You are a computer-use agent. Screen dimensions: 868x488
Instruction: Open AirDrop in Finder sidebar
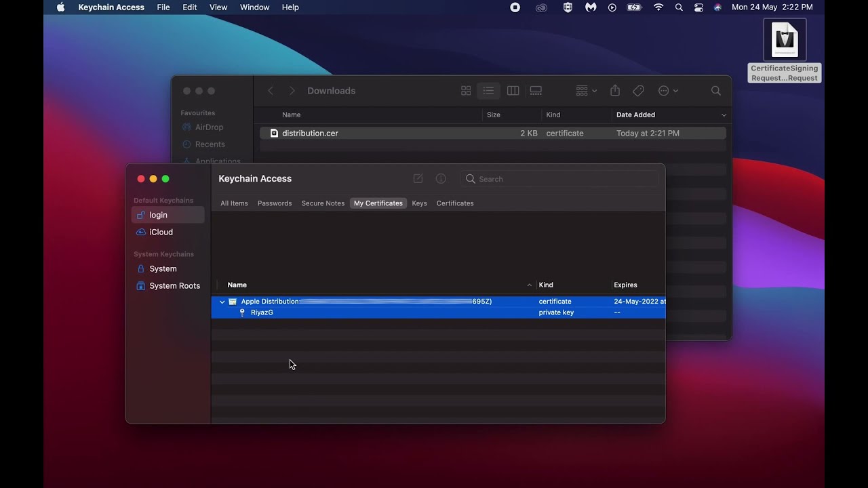[x=202, y=127]
